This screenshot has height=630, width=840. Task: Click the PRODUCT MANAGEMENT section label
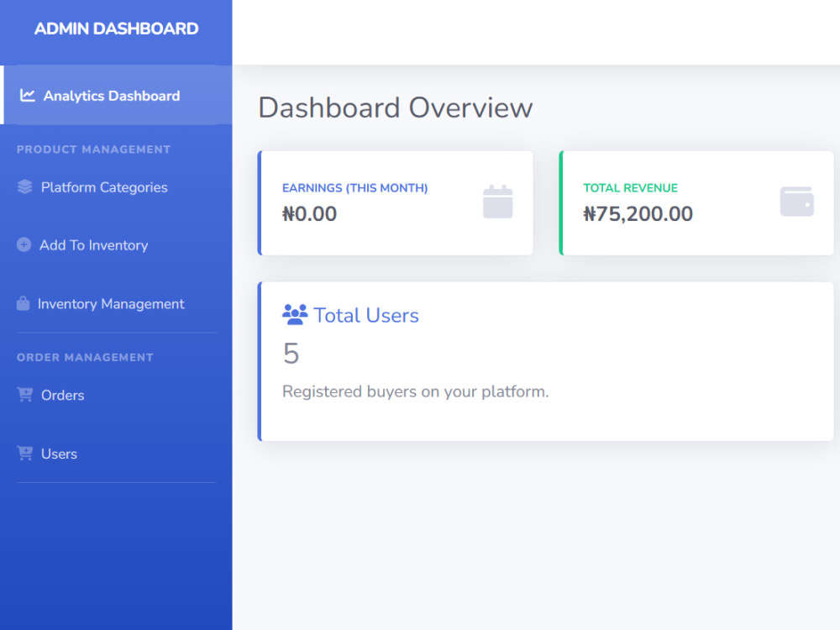point(94,150)
